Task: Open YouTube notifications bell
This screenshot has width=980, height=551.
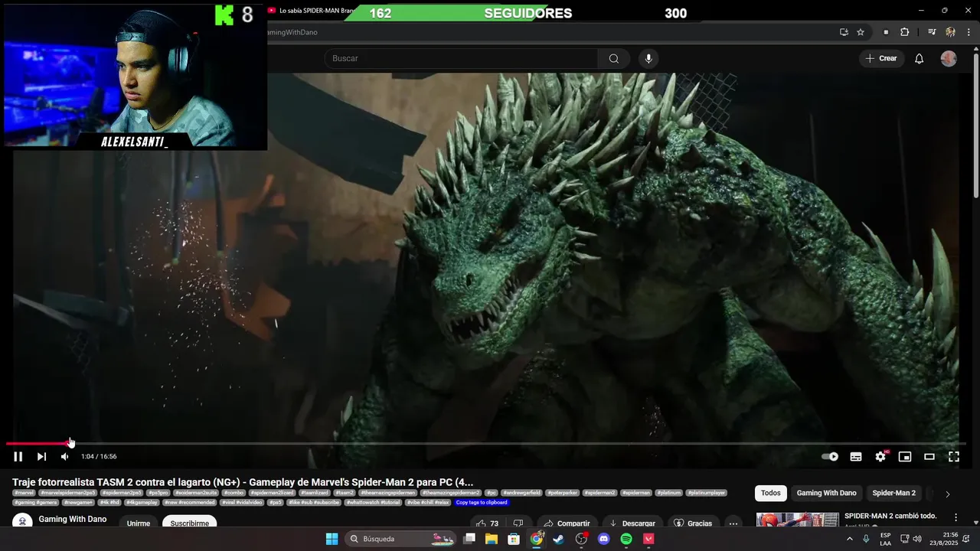Action: 920,59
